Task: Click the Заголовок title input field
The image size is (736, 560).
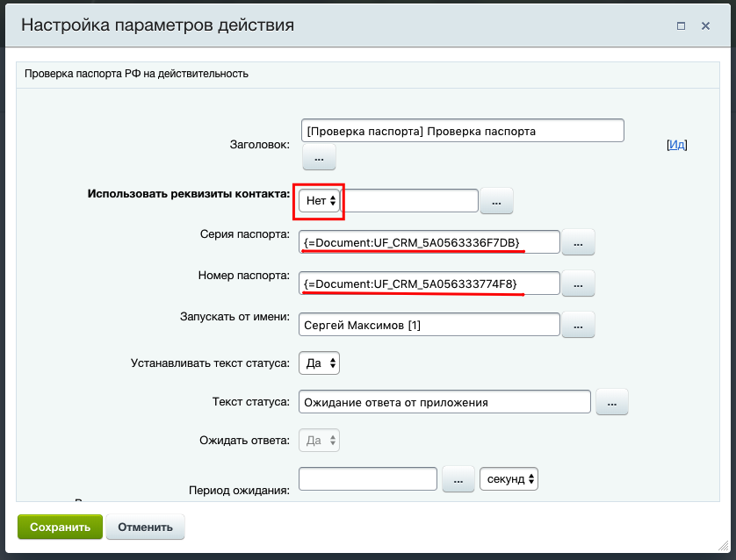Action: coord(462,131)
